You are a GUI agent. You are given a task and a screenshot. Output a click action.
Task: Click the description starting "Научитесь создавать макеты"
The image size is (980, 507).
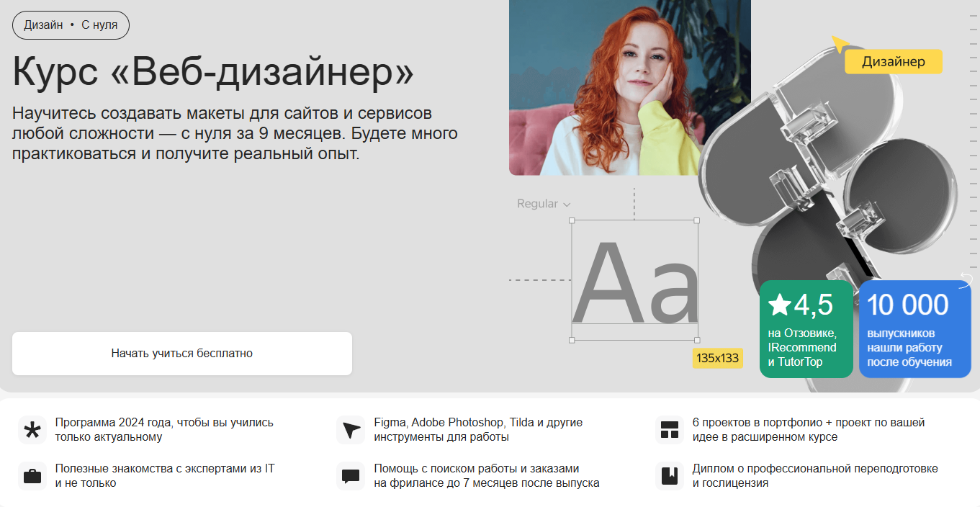click(235, 134)
